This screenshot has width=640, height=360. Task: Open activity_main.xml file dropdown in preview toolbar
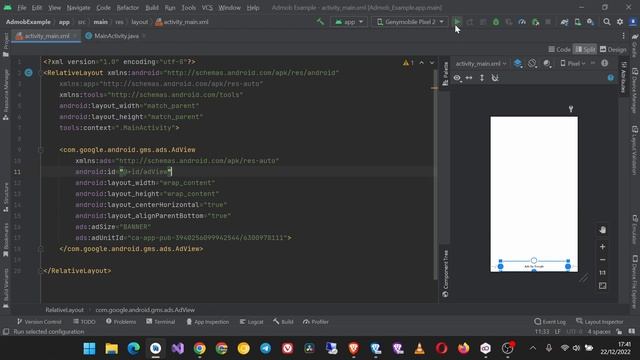point(481,64)
